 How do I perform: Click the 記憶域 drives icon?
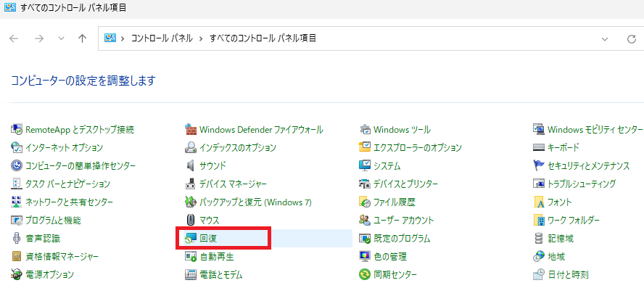click(539, 238)
